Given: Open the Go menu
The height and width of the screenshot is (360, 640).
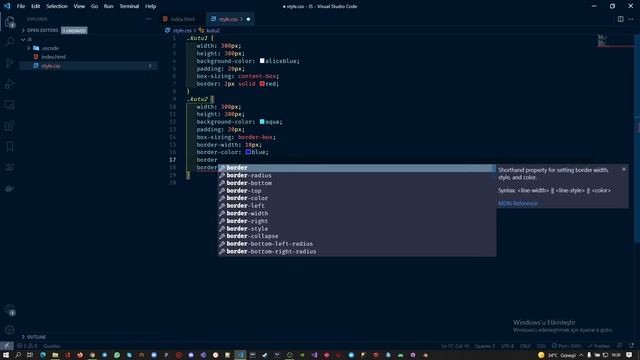Looking at the screenshot, I should pyautogui.click(x=94, y=6).
